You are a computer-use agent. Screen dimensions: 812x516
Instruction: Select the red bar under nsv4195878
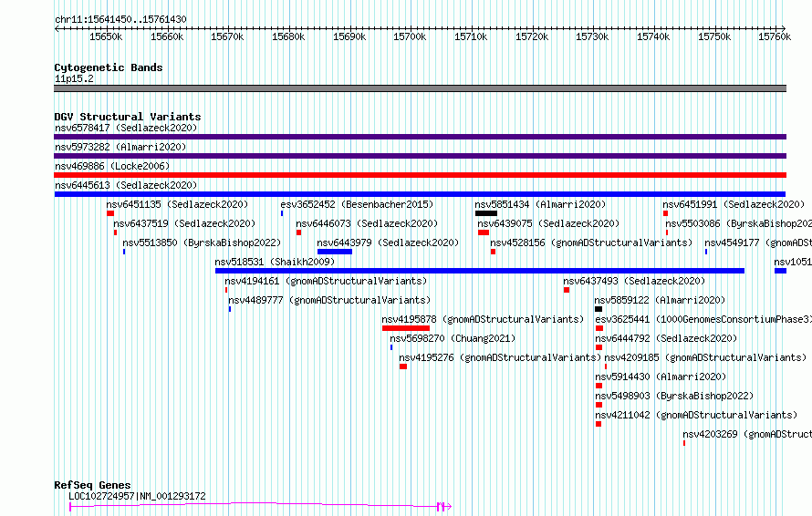[406, 328]
